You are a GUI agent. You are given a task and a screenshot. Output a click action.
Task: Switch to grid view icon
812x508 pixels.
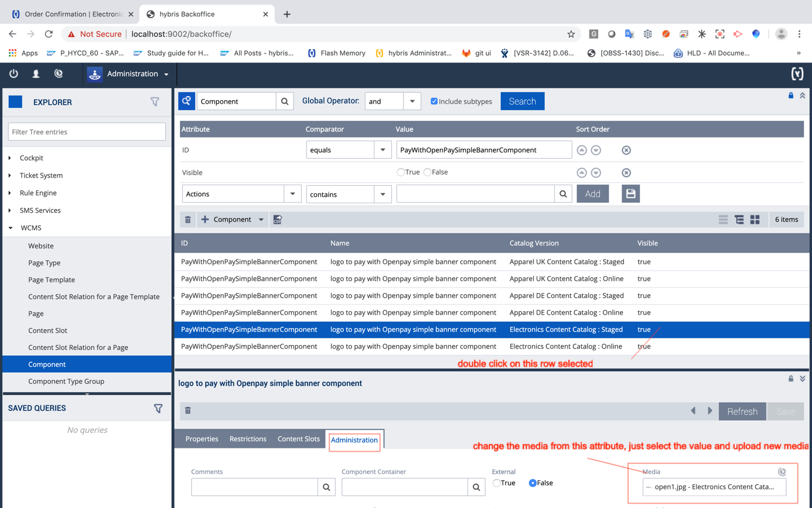tap(755, 220)
